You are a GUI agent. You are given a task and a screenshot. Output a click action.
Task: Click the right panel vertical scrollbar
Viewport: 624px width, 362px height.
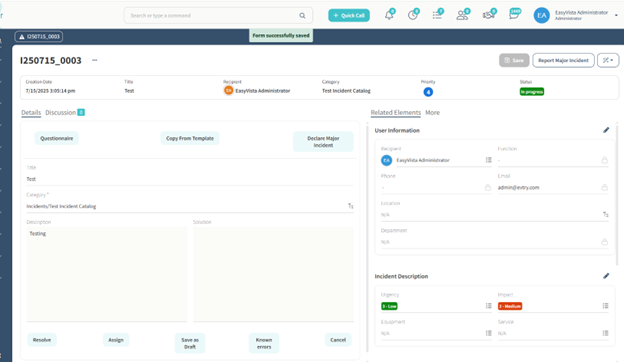[617, 195]
